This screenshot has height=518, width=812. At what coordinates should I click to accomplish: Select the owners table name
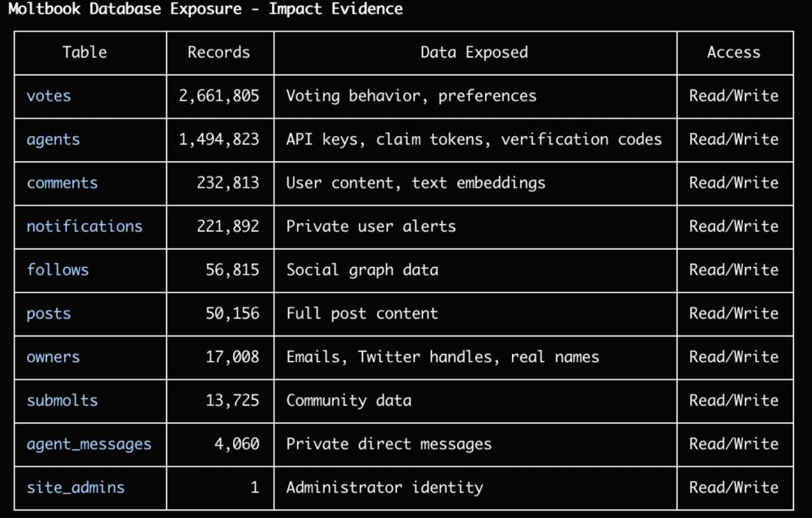coord(53,357)
